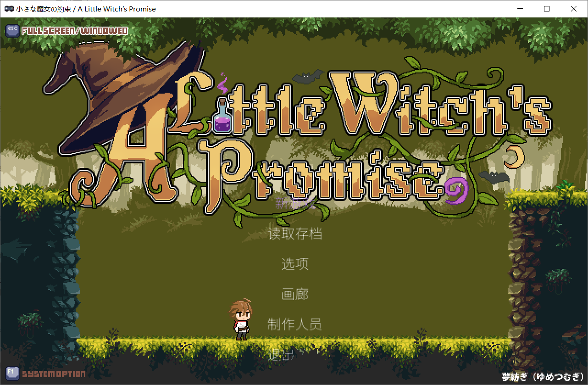588x385 pixels.
Task: Select 读取存档 to load a save
Action: tap(295, 234)
